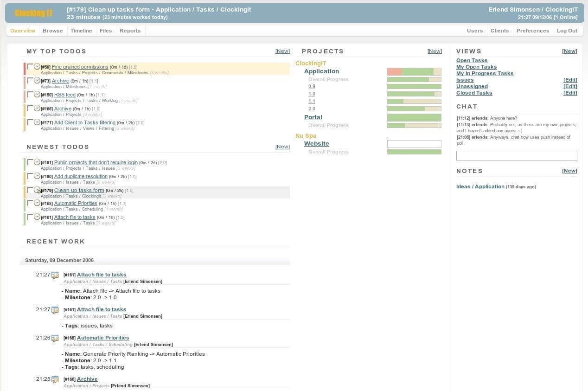Viewport: 588px width, 391px height.
Task: Click the clock icon next to #161 in Newest Todos
Action: click(x=37, y=217)
